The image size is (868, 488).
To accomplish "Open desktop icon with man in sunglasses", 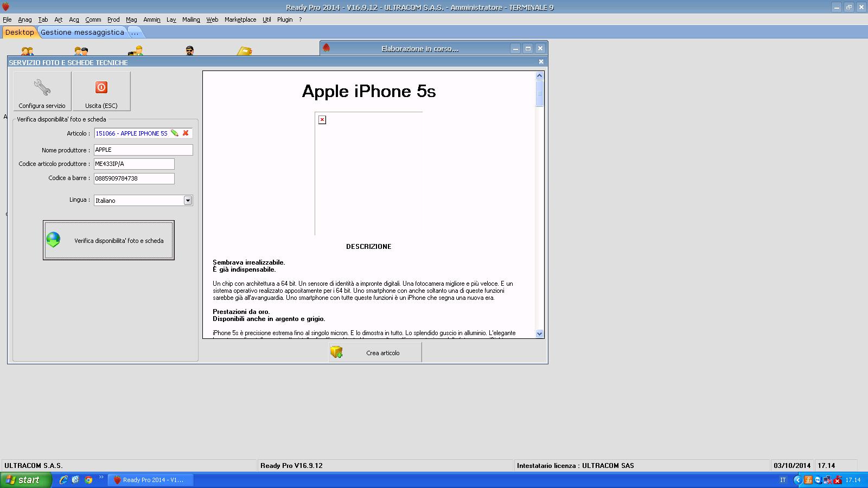I will pos(190,51).
